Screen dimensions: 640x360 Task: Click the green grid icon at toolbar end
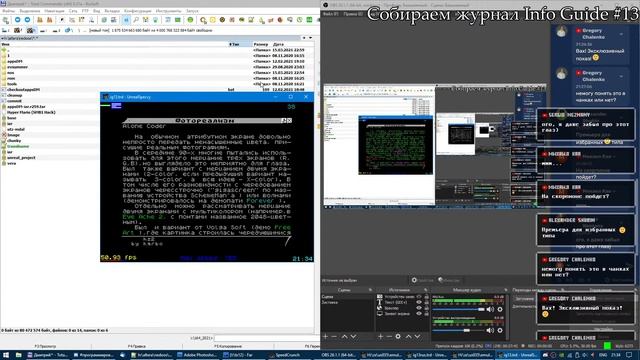point(309,20)
